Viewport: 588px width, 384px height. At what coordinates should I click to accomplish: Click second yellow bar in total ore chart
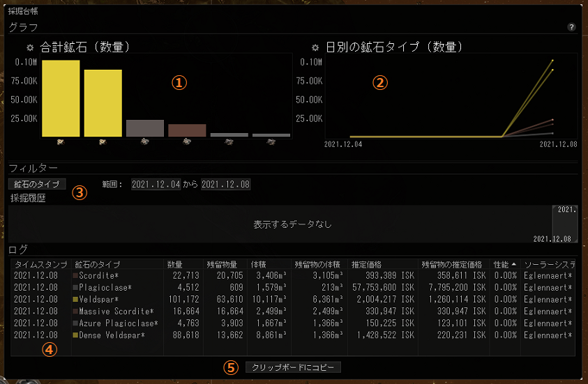[x=103, y=103]
